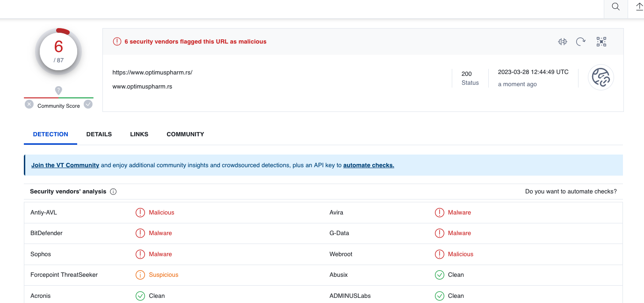The height and width of the screenshot is (303, 644).
Task: Click the upload icon in top bar
Action: tap(639, 7)
